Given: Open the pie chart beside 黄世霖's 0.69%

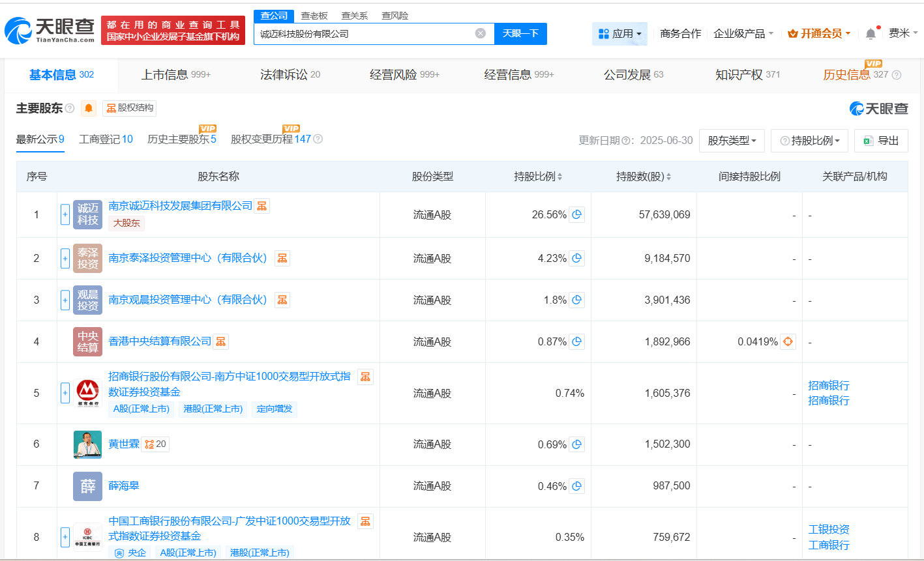Looking at the screenshot, I should [576, 444].
